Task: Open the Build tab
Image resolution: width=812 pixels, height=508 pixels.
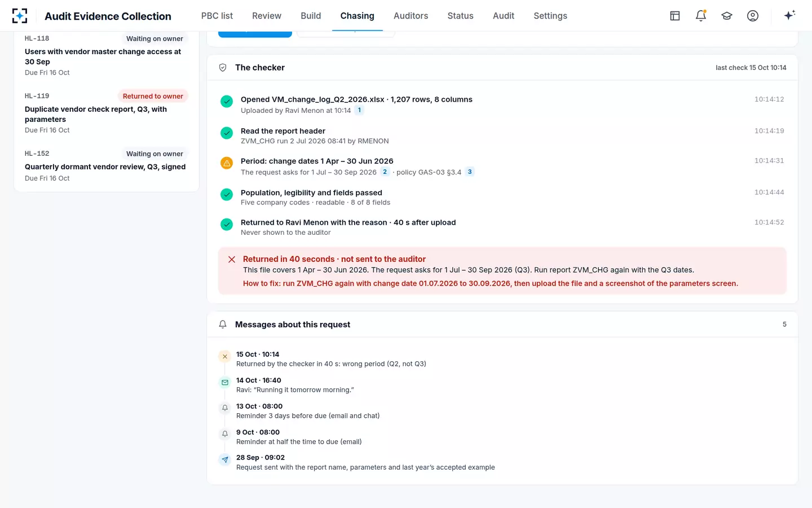Action: [311, 16]
